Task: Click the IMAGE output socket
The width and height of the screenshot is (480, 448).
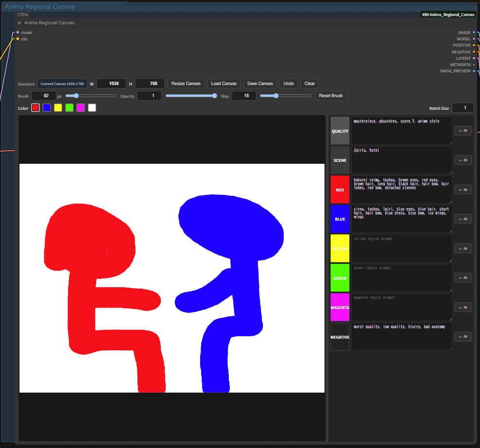Action: tap(474, 32)
